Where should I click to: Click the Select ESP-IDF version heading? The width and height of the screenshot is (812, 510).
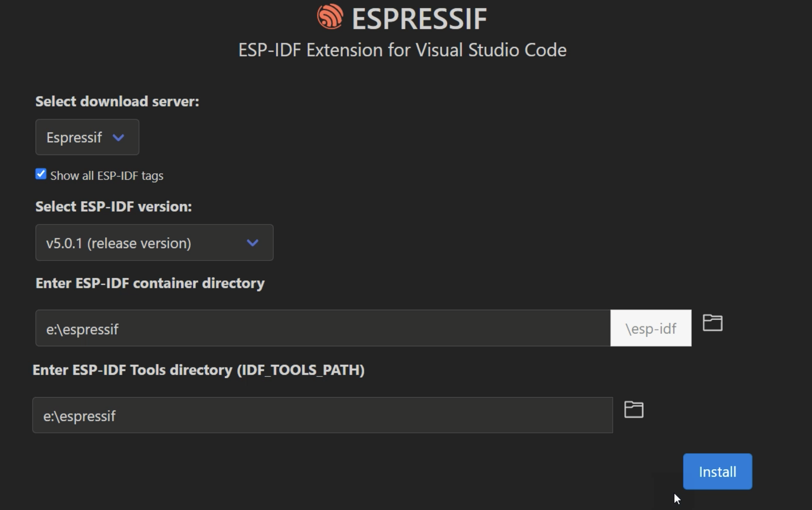pos(113,207)
